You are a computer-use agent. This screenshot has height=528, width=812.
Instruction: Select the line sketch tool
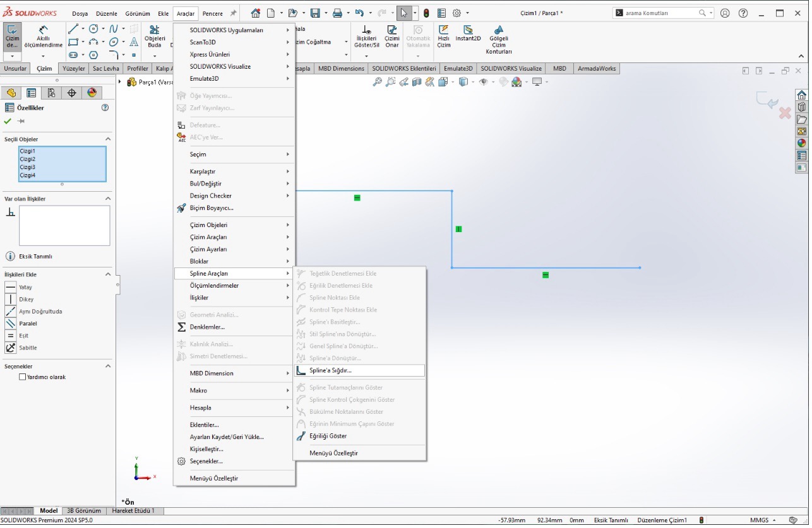(x=73, y=29)
